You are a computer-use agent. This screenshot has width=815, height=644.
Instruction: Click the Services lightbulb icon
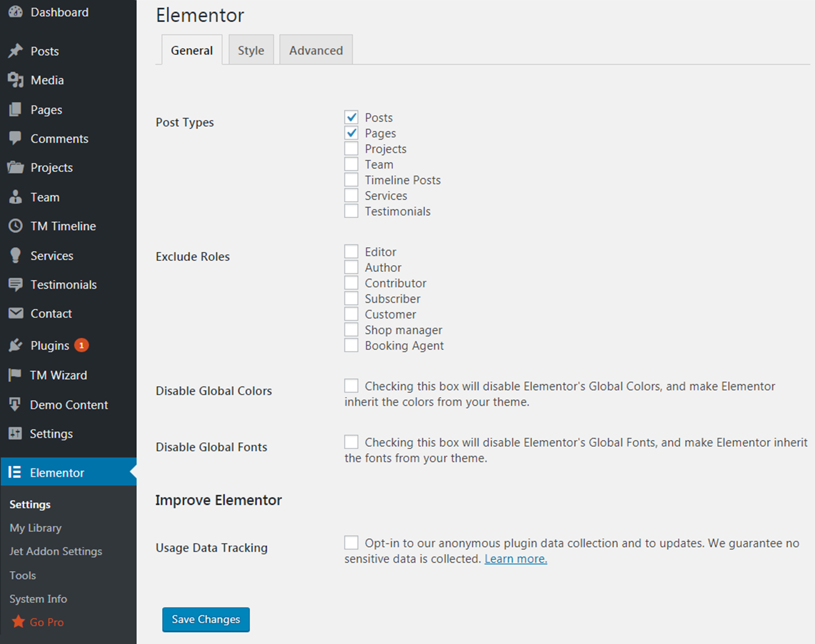(16, 255)
